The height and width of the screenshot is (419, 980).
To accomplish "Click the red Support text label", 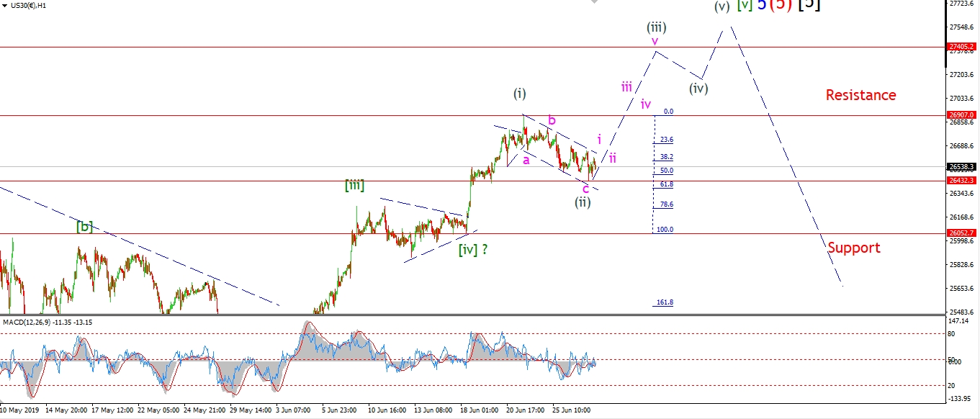I will tap(853, 248).
